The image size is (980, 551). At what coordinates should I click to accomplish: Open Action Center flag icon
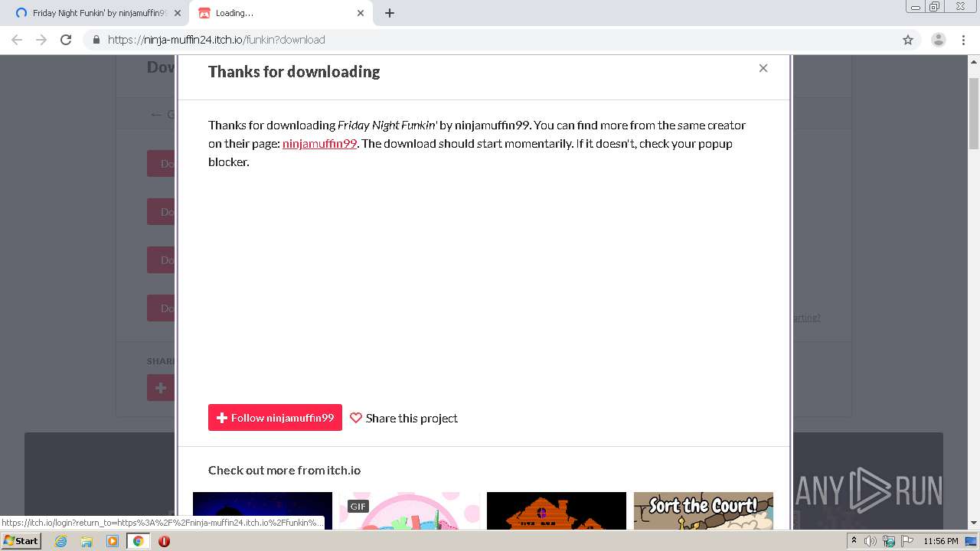[x=906, y=541]
